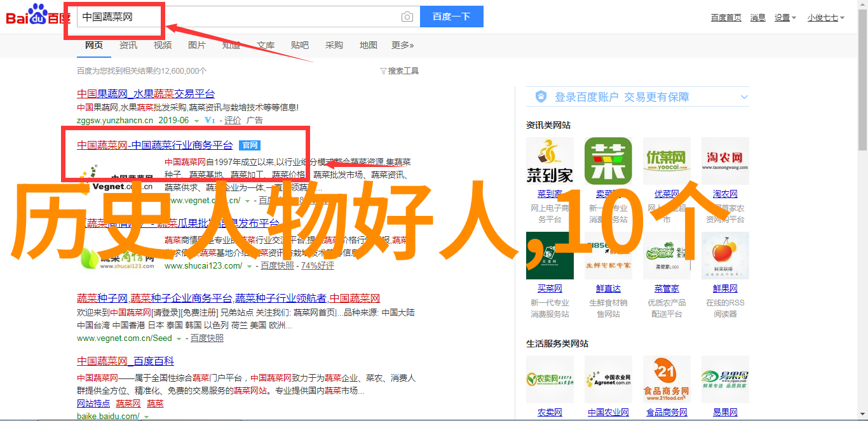Click the scrollbar up arrow
The image size is (868, 421).
pos(862,5)
